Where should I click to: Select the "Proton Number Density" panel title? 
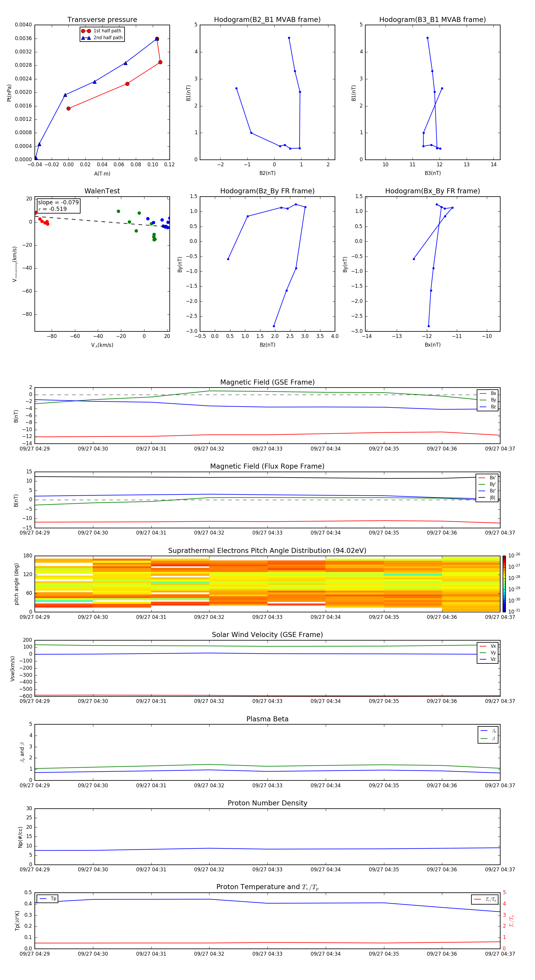point(267,804)
